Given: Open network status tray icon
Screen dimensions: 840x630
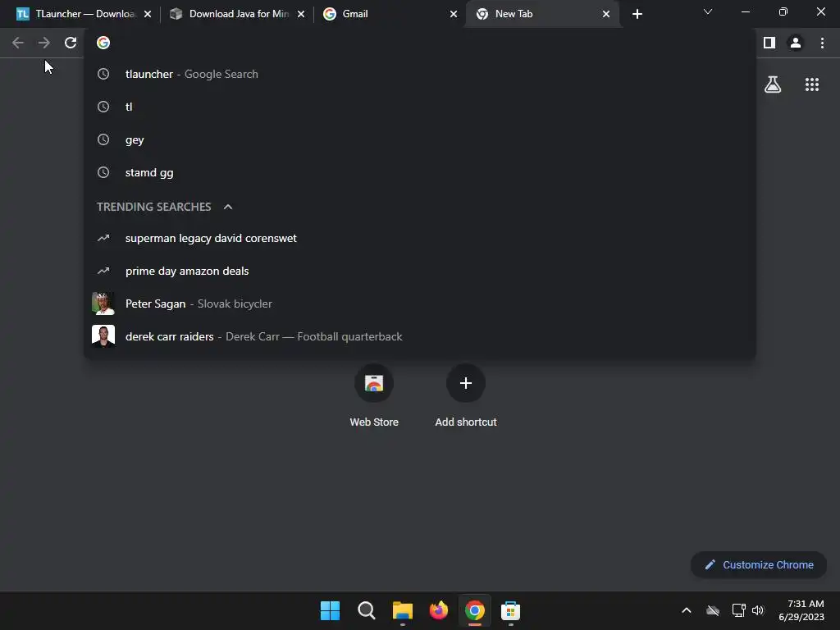Looking at the screenshot, I should click(739, 610).
